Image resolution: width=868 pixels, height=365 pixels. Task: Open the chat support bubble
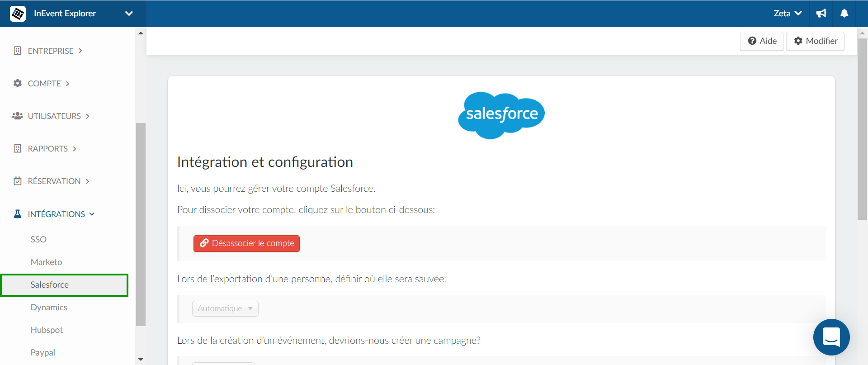pyautogui.click(x=831, y=337)
